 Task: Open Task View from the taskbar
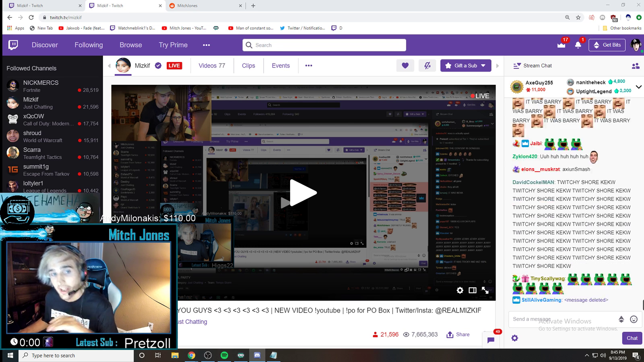[158, 355]
